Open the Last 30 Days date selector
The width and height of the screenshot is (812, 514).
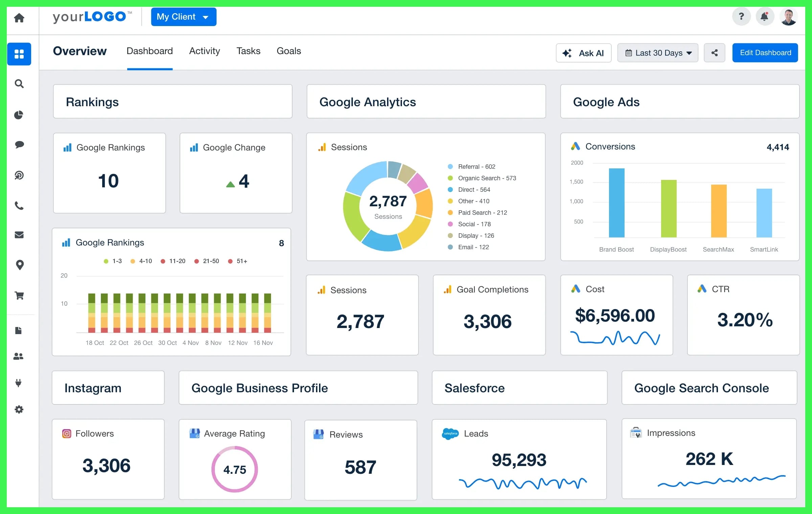(x=657, y=53)
